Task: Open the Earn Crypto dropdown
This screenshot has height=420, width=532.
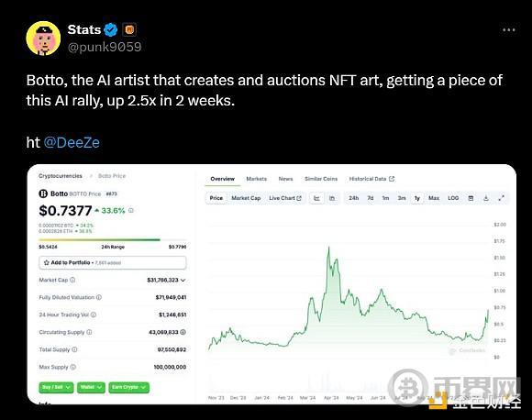Action: 128,387
